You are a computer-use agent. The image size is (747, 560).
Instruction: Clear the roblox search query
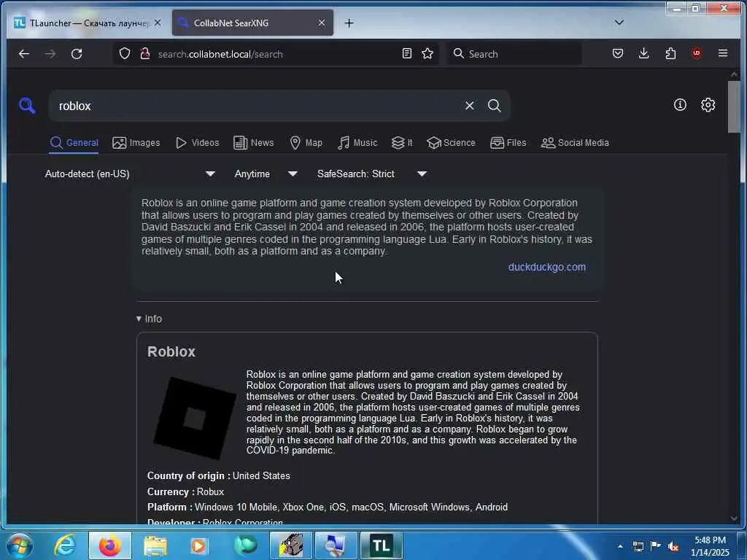[x=469, y=105]
